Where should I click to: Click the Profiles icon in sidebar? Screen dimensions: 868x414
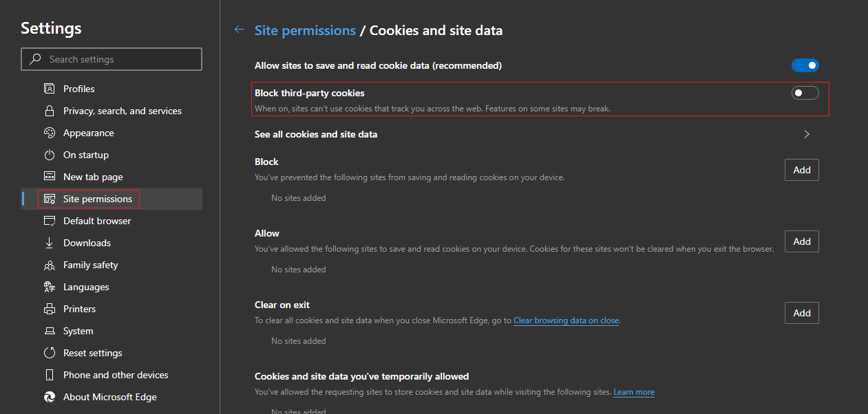pos(49,89)
